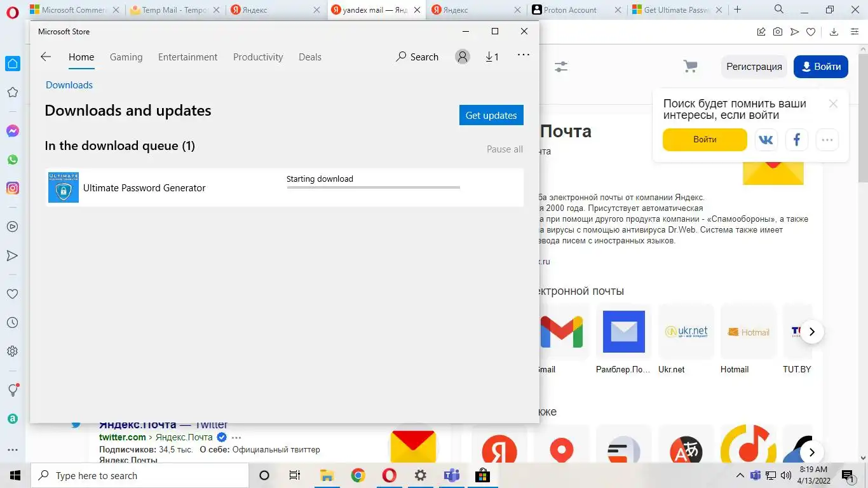Image resolution: width=868 pixels, height=488 pixels.
Task: Open Yandex search filter sliders icon
Action: click(561, 66)
